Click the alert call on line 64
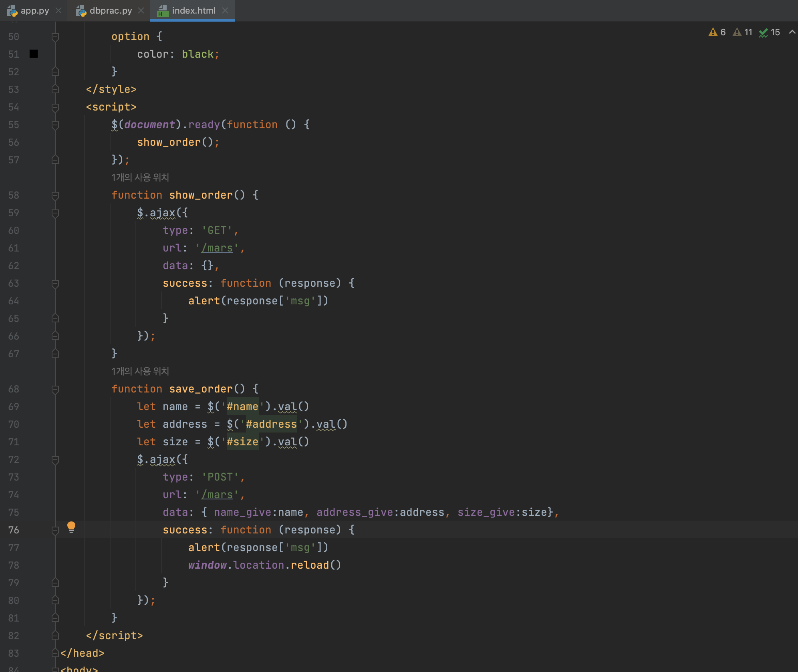This screenshot has height=672, width=798. (204, 301)
